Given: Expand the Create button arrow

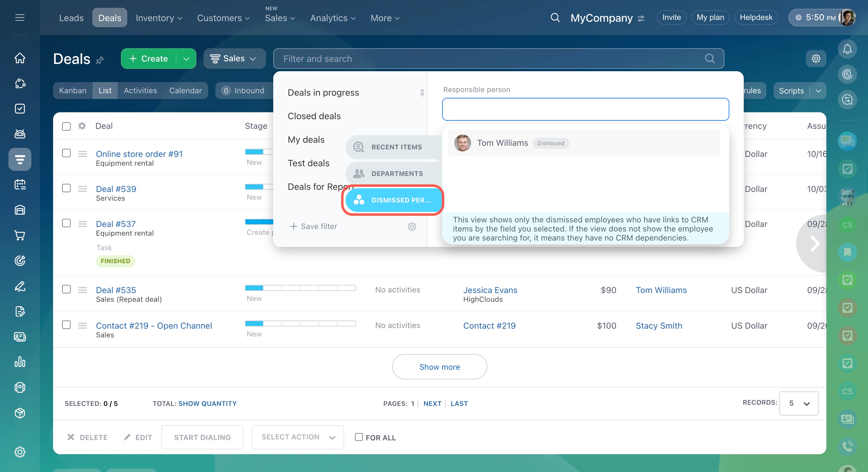Looking at the screenshot, I should click(186, 59).
